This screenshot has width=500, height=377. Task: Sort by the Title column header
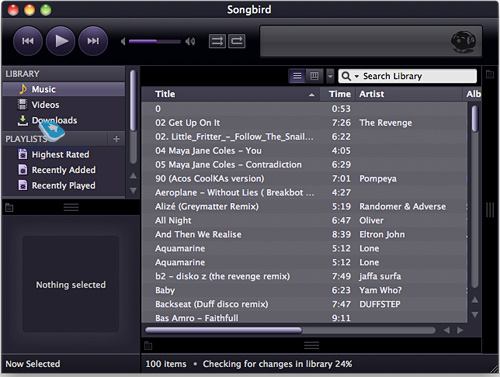231,94
